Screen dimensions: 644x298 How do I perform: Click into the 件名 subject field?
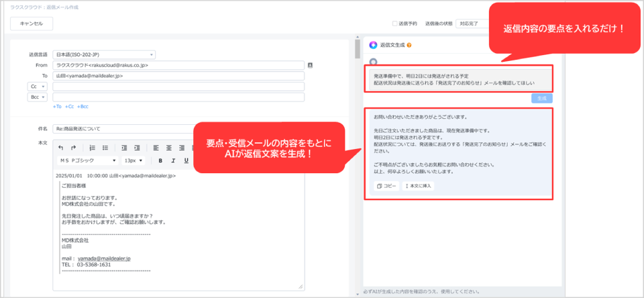coord(134,128)
